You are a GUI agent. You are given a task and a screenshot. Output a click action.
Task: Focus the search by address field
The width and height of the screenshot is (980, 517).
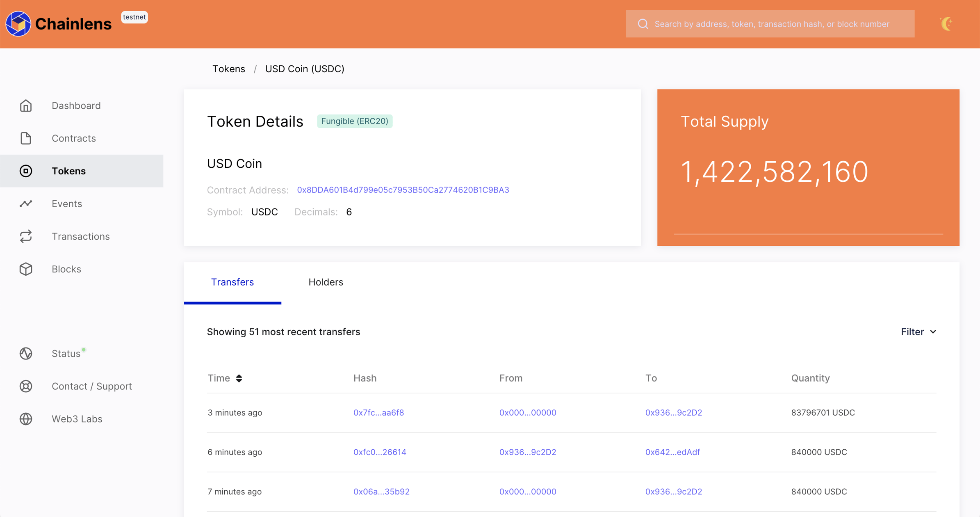coord(771,24)
